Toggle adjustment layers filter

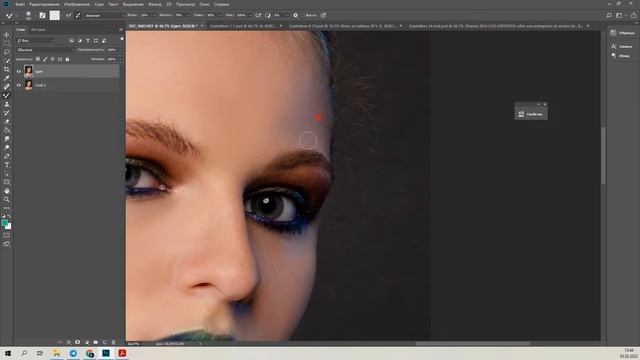pyautogui.click(x=80, y=40)
